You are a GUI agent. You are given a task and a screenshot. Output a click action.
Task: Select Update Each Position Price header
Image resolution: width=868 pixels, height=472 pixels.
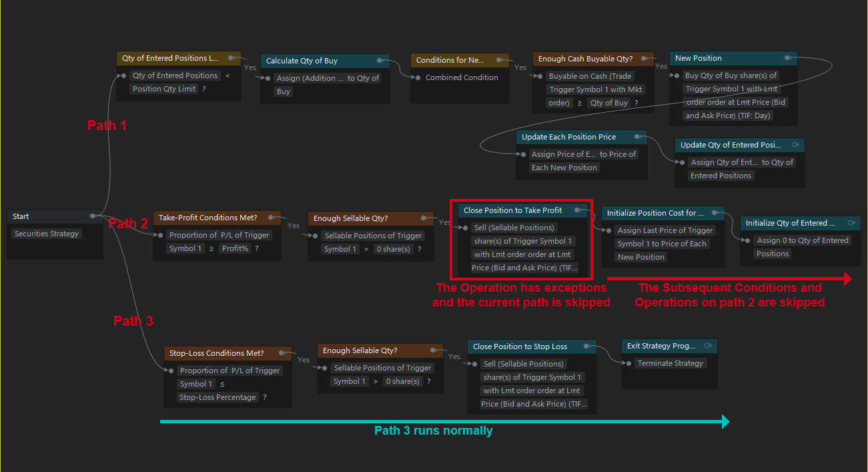point(582,137)
